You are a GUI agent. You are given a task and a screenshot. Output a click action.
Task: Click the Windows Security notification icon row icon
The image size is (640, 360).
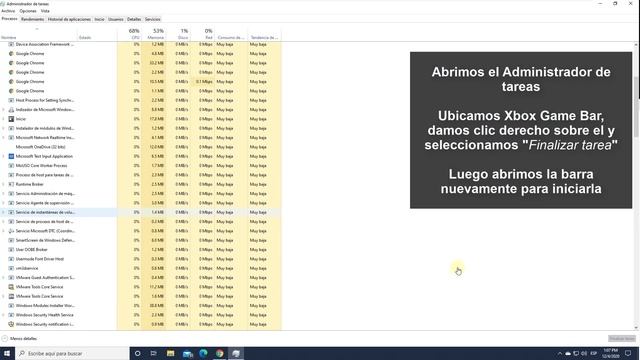point(11,324)
